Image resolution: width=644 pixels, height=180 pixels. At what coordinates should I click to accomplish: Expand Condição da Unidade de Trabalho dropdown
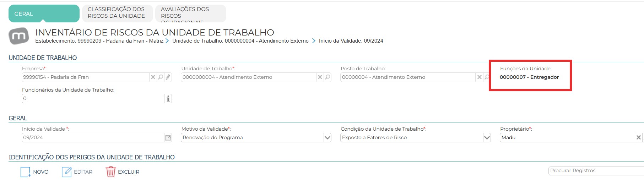(x=487, y=137)
